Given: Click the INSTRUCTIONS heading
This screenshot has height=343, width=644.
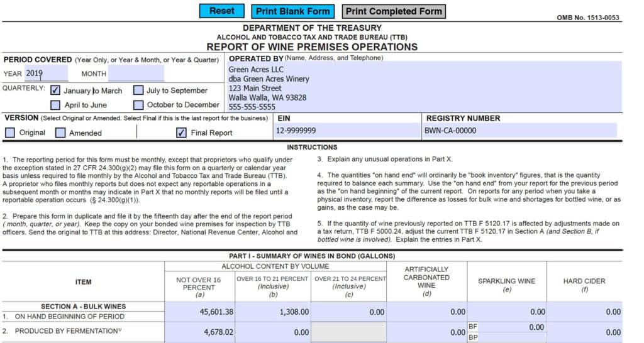Looking at the screenshot, I should pos(312,147).
